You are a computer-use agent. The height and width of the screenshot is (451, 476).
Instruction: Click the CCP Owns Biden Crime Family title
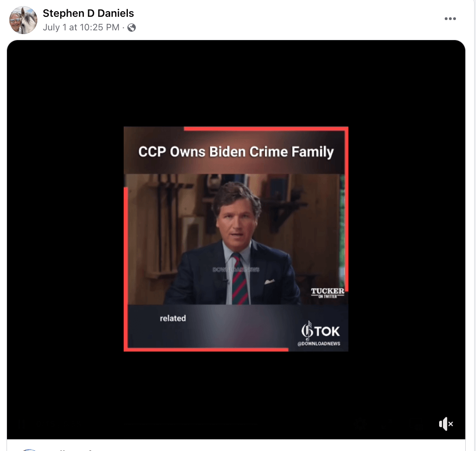(236, 152)
